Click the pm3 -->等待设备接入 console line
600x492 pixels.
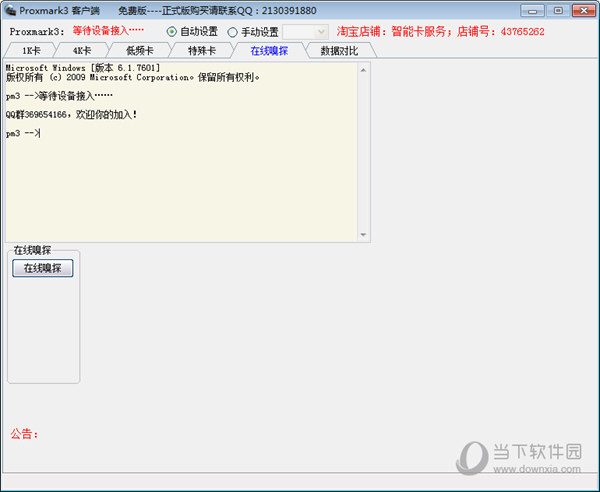click(x=59, y=96)
